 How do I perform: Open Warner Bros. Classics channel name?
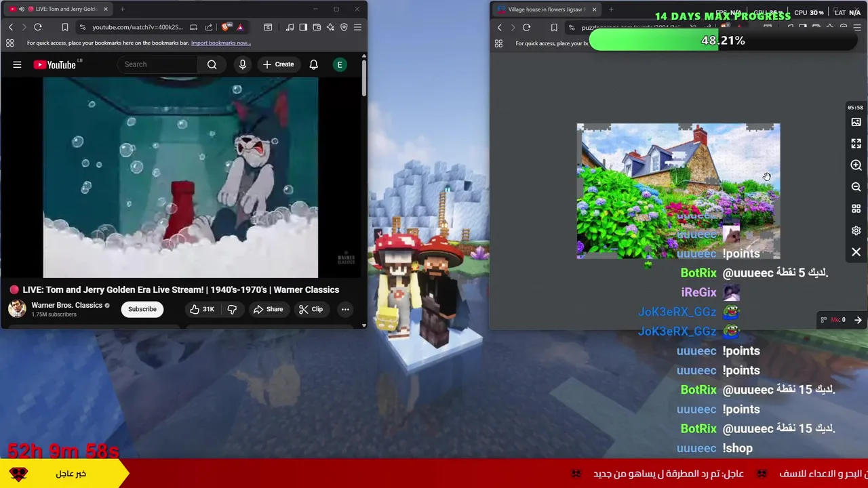click(66, 305)
